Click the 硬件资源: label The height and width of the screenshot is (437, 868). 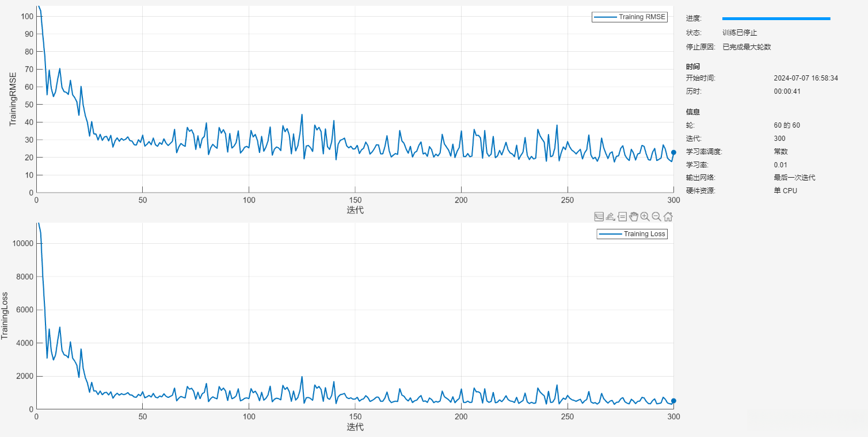click(x=701, y=191)
